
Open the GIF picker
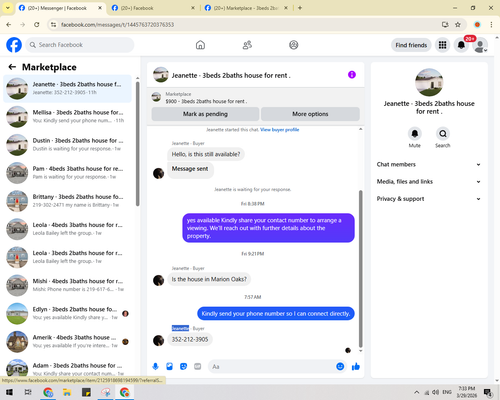[x=198, y=367]
